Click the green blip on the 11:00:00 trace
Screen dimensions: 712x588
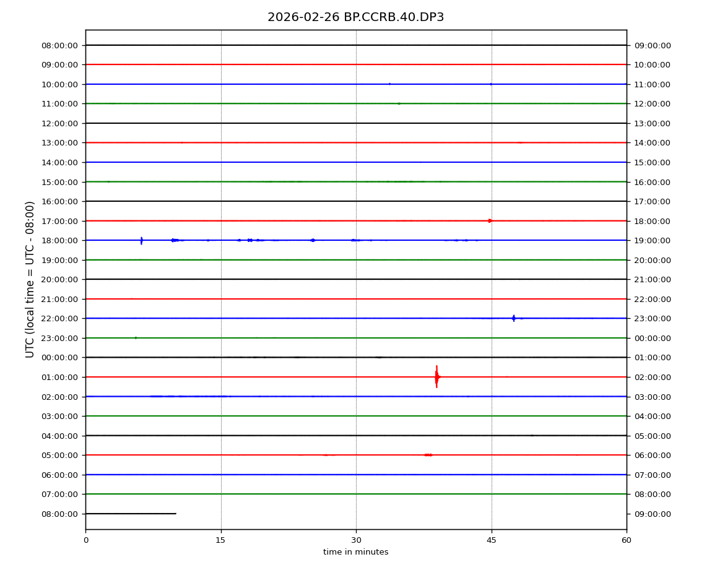[399, 103]
